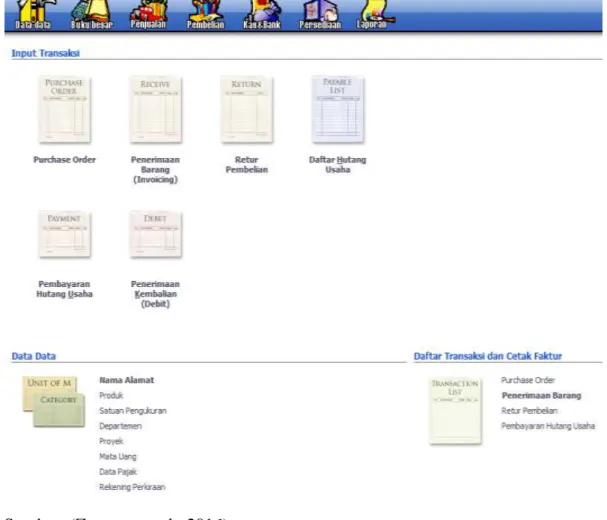Open Produk in Data Data list
Screen dimensions: 607x520
tap(111, 395)
